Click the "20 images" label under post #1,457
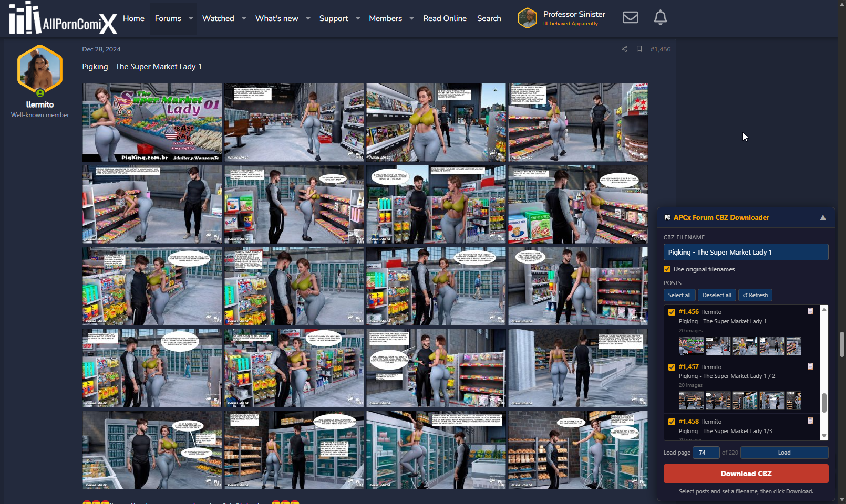 click(x=690, y=385)
